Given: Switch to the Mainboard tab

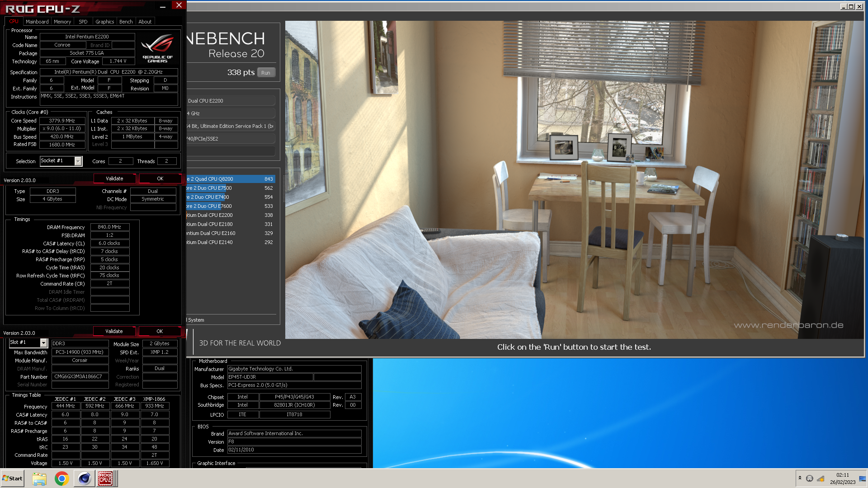Looking at the screenshot, I should (x=37, y=22).
